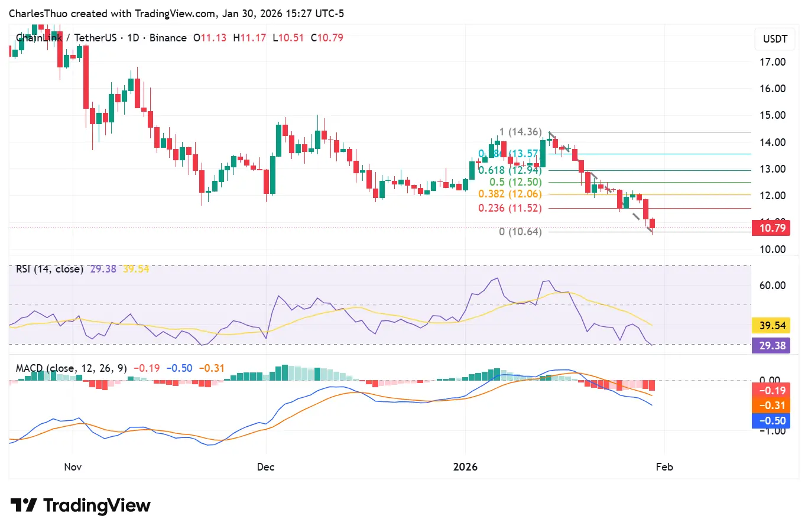The image size is (808, 532).
Task: Toggle the 1D timeframe label
Action: click(x=132, y=37)
